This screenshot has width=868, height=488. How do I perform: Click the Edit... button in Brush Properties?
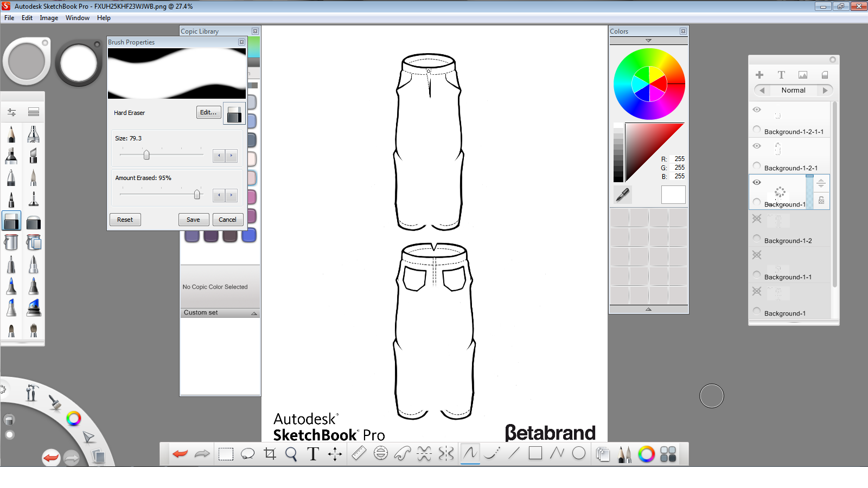point(208,112)
